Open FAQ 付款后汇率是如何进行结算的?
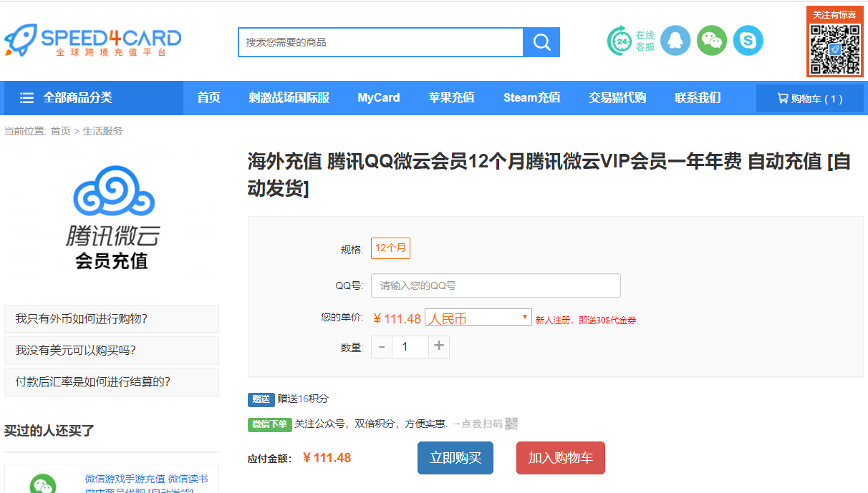The image size is (868, 493). pyautogui.click(x=112, y=382)
